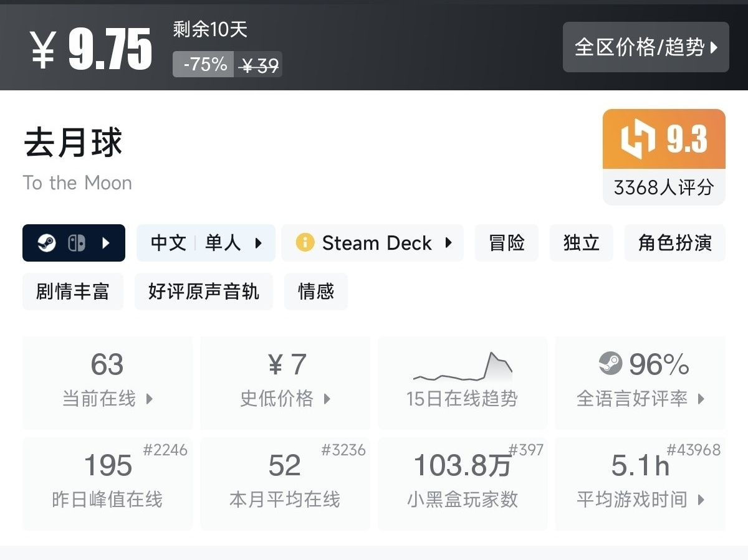Screen dimensions: 748x560
Task: Open the 好评原声音轨 tag
Action: pyautogui.click(x=204, y=292)
